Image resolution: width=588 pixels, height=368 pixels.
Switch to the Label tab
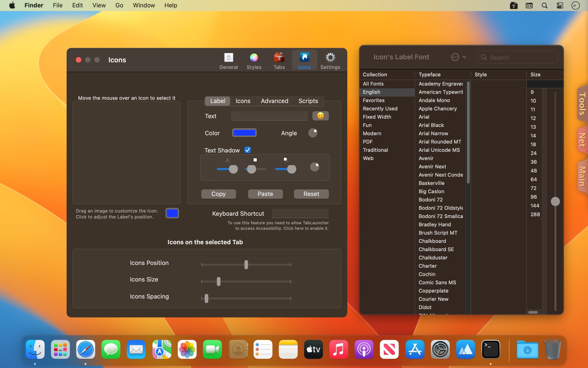[x=218, y=101]
